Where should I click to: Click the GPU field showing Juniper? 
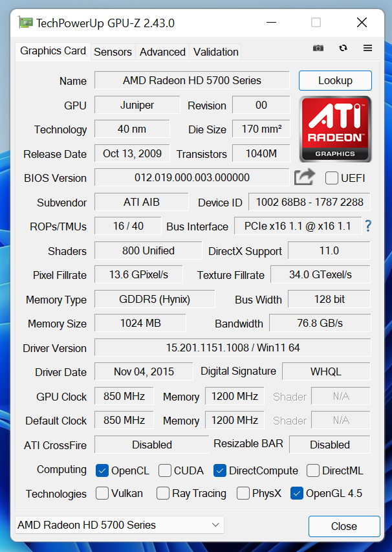click(137, 105)
